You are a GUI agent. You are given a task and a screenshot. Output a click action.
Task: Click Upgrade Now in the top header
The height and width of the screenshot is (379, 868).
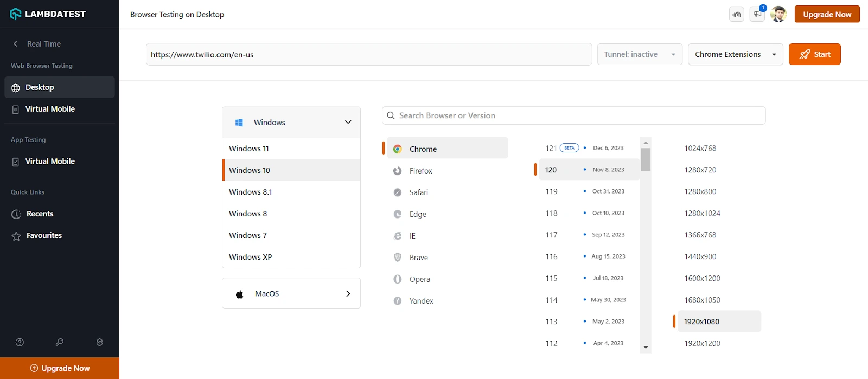click(827, 15)
